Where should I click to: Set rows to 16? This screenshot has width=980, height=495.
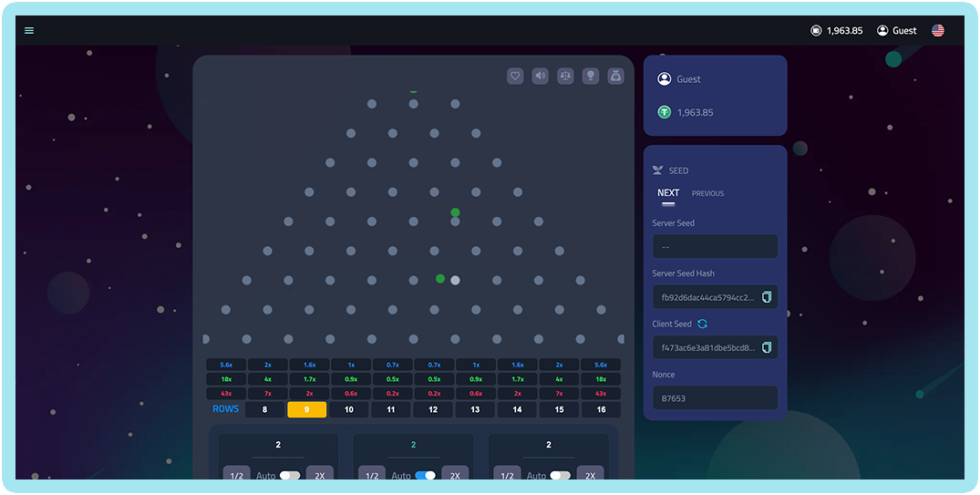[x=602, y=410]
